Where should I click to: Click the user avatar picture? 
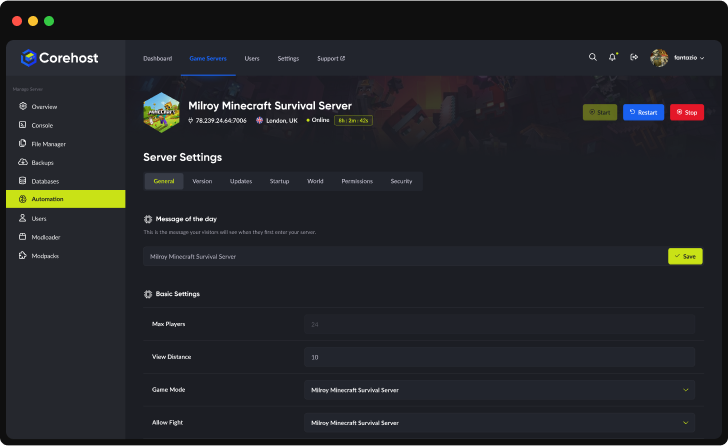(659, 58)
